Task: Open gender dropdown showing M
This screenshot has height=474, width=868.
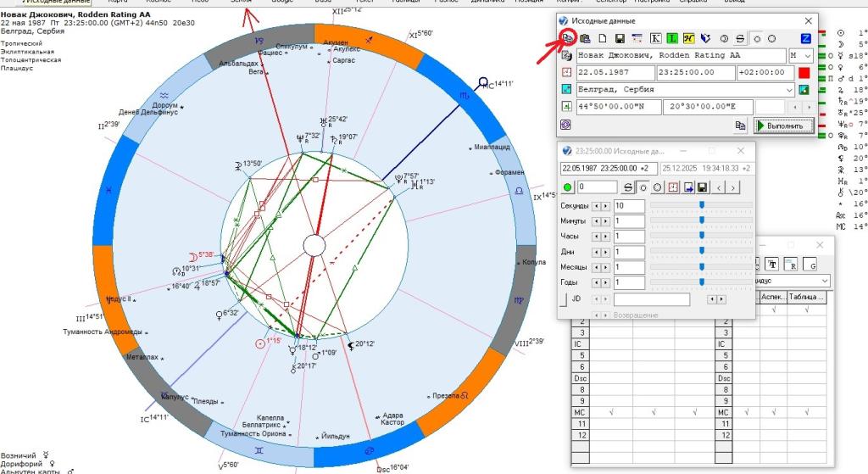Action: coord(806,55)
